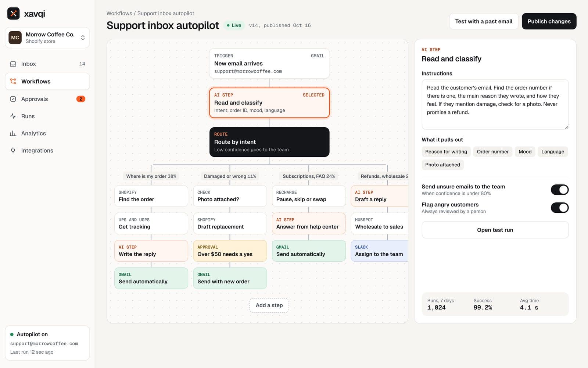Viewport: 588px width, 368px height.
Task: Click Workflows breadcrumb link
Action: click(x=119, y=13)
